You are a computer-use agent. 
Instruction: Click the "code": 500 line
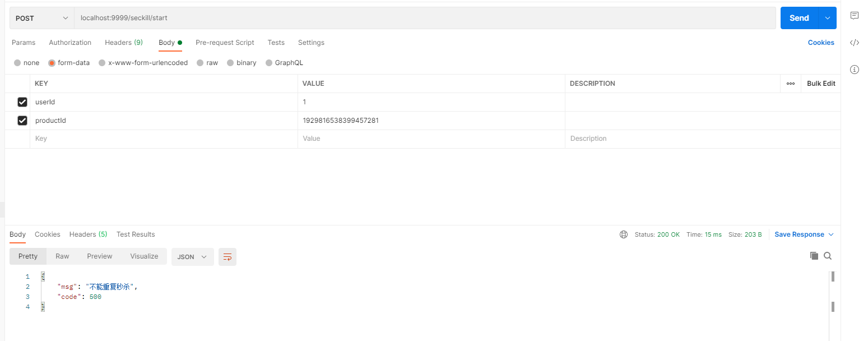tap(79, 297)
